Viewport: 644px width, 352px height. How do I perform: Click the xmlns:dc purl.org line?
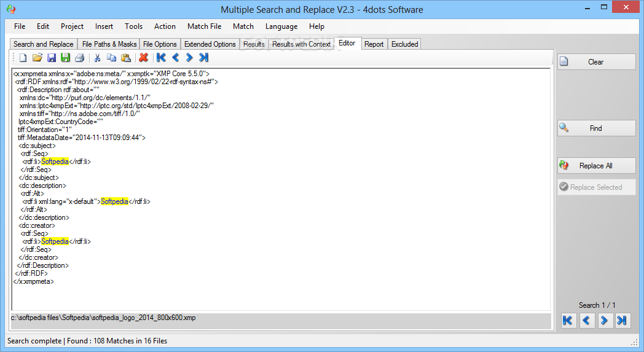coord(85,98)
